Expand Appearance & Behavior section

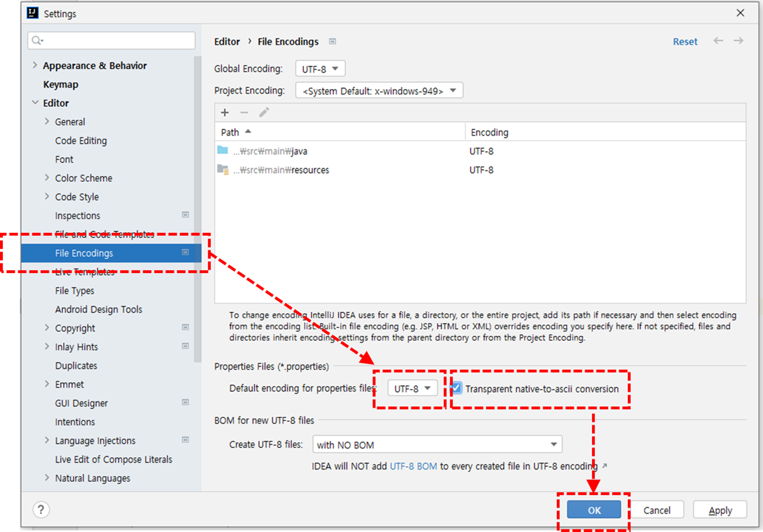pos(35,65)
